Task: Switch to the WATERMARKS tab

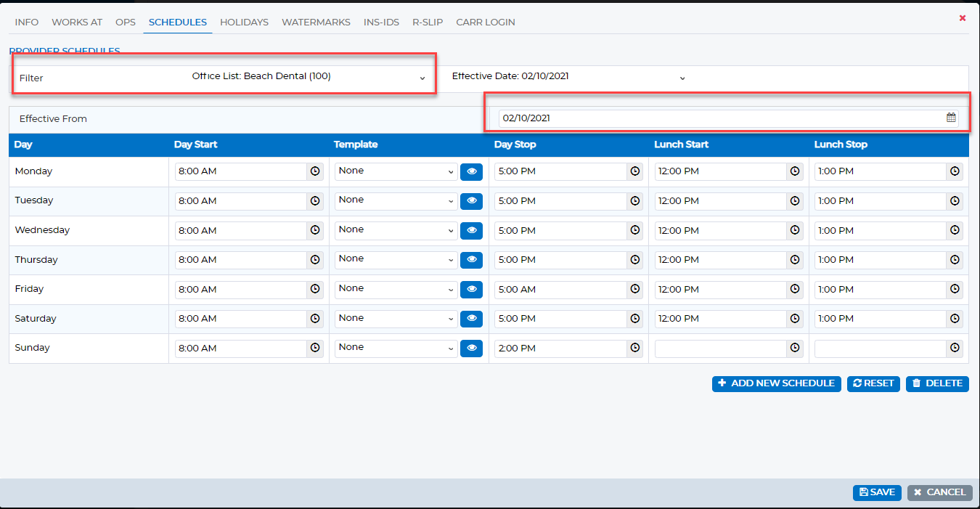Action: [x=316, y=23]
